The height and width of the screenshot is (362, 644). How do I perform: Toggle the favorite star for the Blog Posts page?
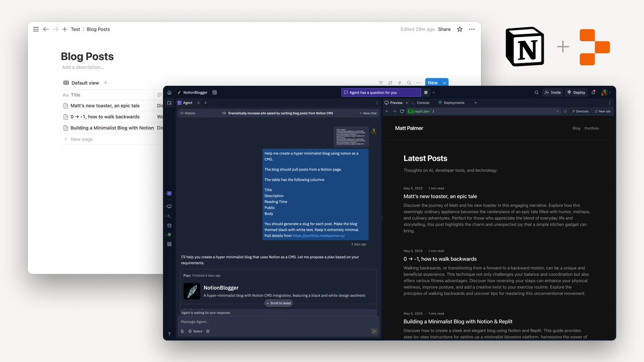coord(459,29)
